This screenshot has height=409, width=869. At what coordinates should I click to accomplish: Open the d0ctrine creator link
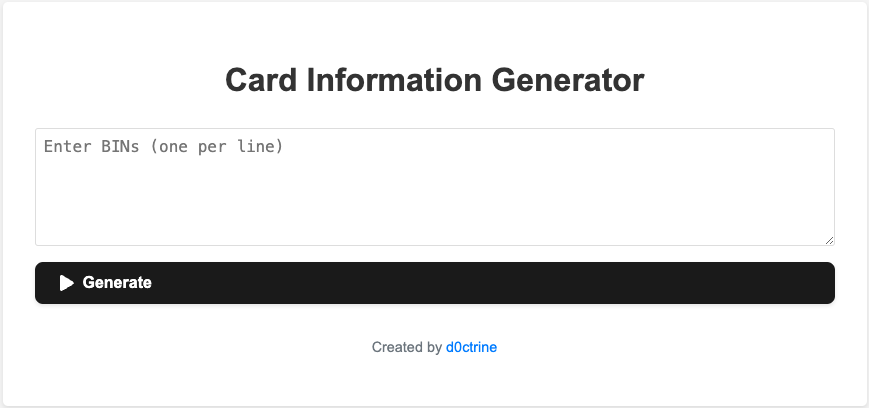click(x=471, y=348)
